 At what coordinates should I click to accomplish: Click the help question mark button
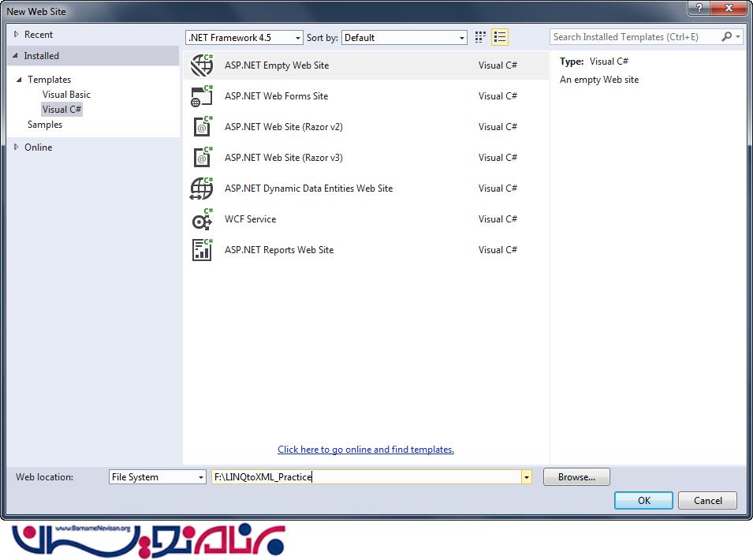pos(699,8)
